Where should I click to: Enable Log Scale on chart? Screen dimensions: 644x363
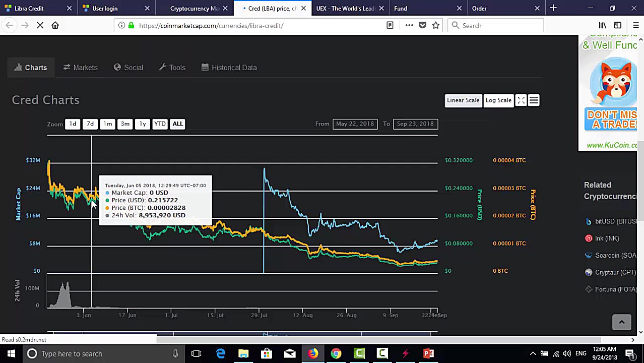(498, 100)
